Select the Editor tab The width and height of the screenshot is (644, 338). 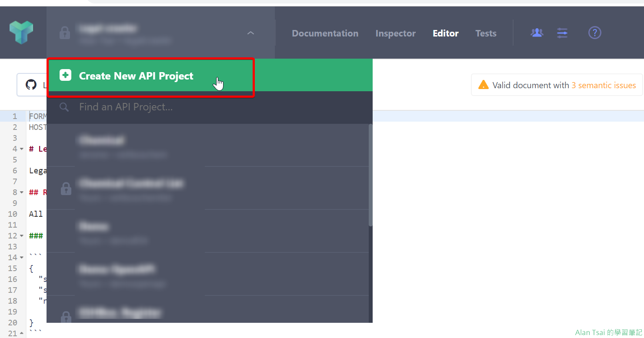pyautogui.click(x=446, y=33)
